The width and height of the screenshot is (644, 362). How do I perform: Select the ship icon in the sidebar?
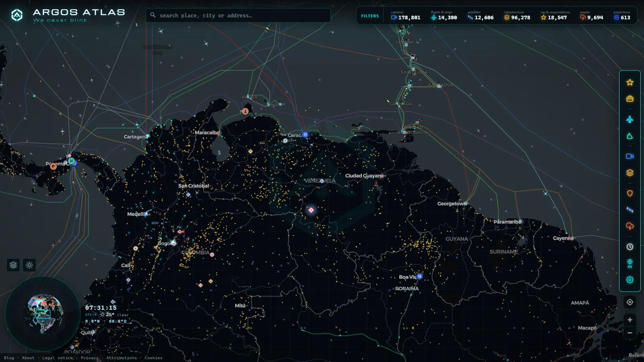tap(630, 136)
